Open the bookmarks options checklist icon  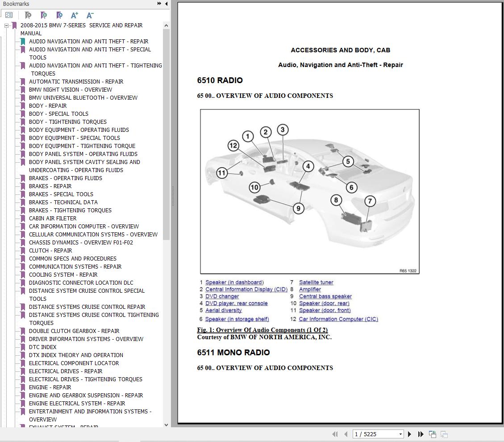[9, 15]
